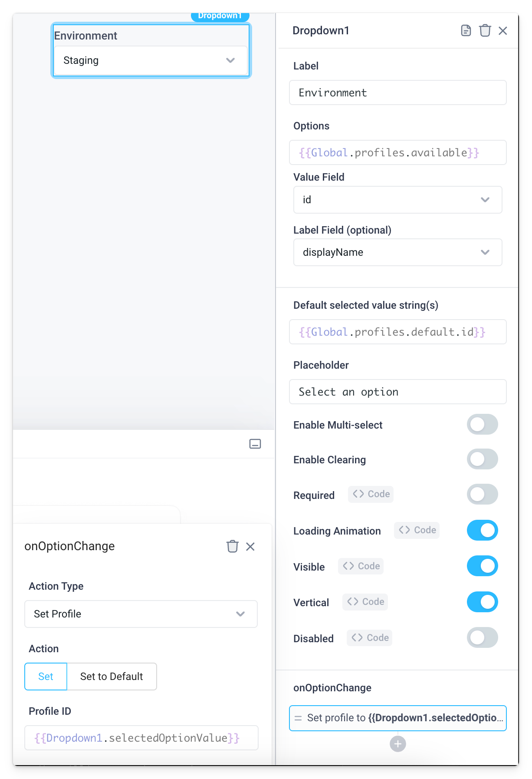Select the Set action tab

pos(46,676)
